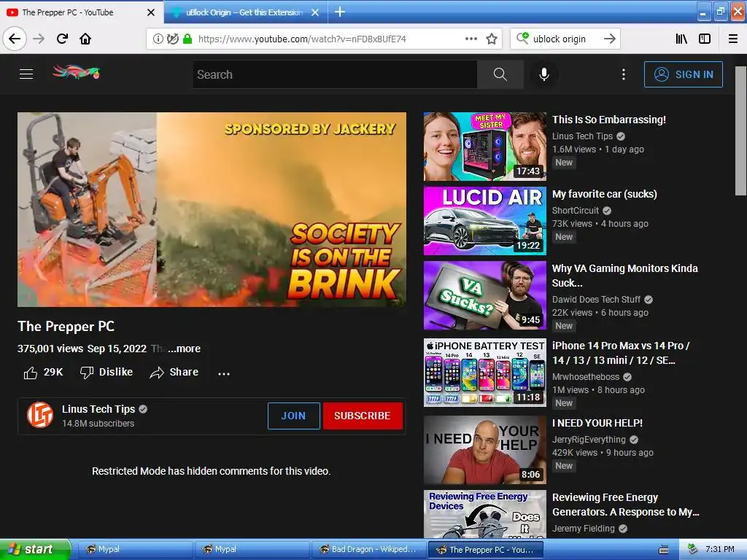Image resolution: width=747 pixels, height=560 pixels.
Task: Click the ublock origin search box
Action: pyautogui.click(x=565, y=39)
